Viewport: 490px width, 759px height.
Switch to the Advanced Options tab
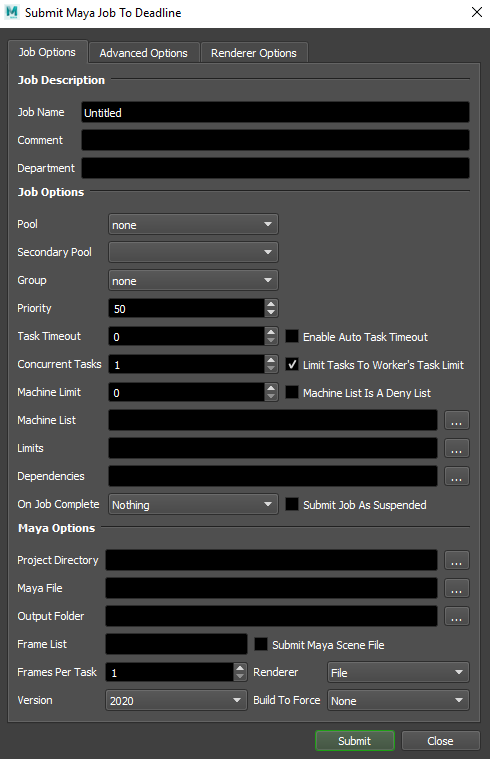143,53
